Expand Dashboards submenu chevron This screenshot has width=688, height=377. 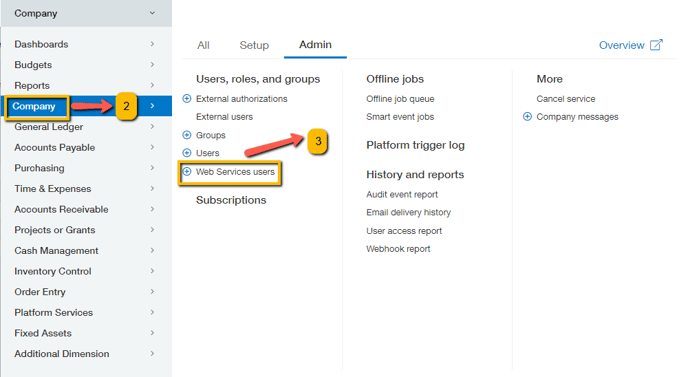(x=152, y=44)
